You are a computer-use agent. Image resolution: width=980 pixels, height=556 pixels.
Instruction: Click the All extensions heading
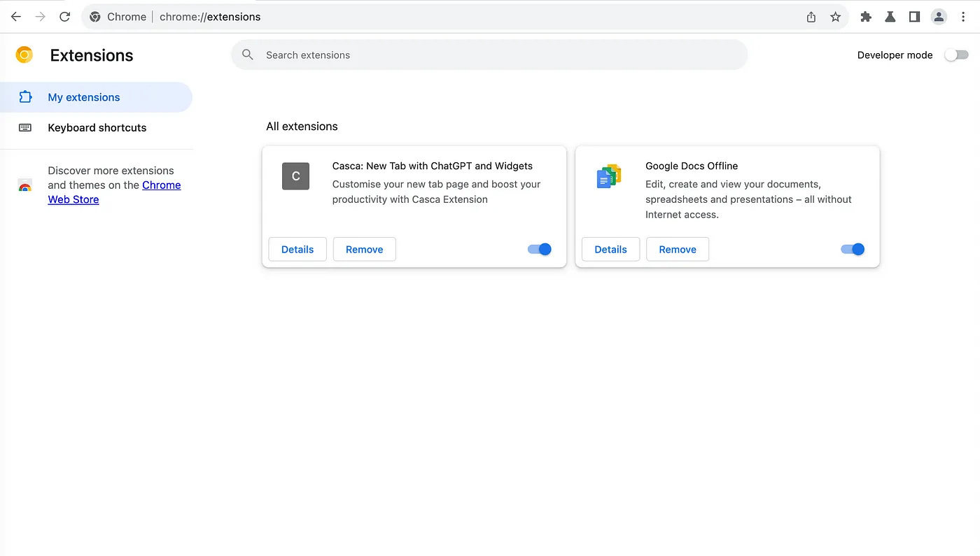click(x=302, y=127)
